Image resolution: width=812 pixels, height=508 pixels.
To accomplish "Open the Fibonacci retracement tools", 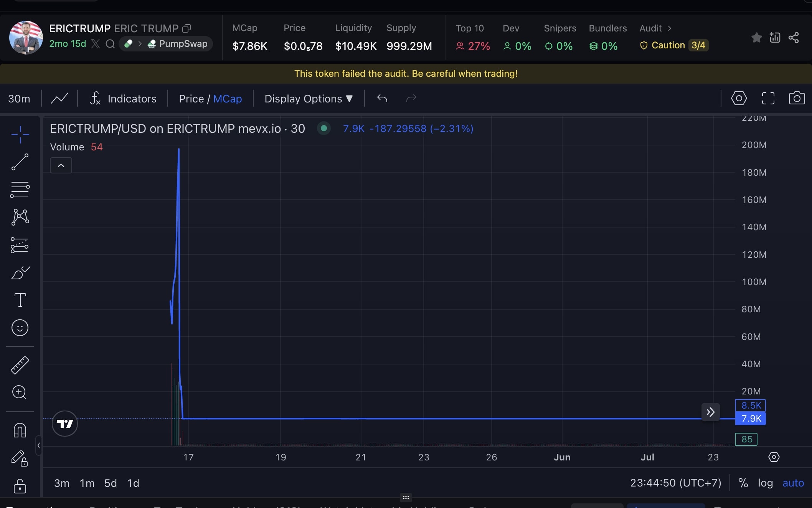I will click(x=20, y=190).
